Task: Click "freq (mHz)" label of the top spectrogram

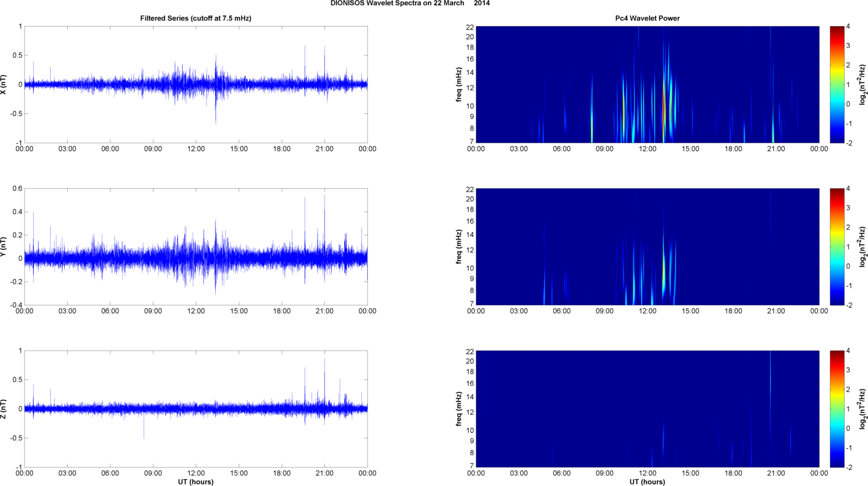Action: pyautogui.click(x=459, y=84)
